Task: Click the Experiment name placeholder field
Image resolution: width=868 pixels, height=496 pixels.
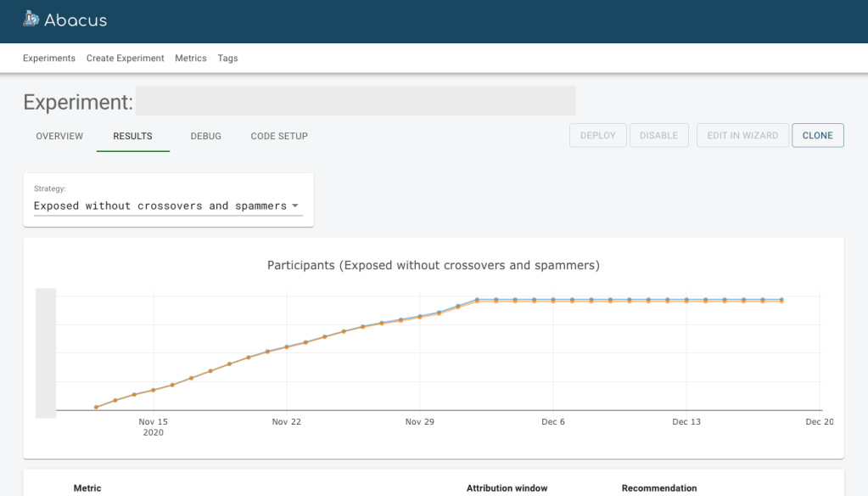Action: point(356,101)
